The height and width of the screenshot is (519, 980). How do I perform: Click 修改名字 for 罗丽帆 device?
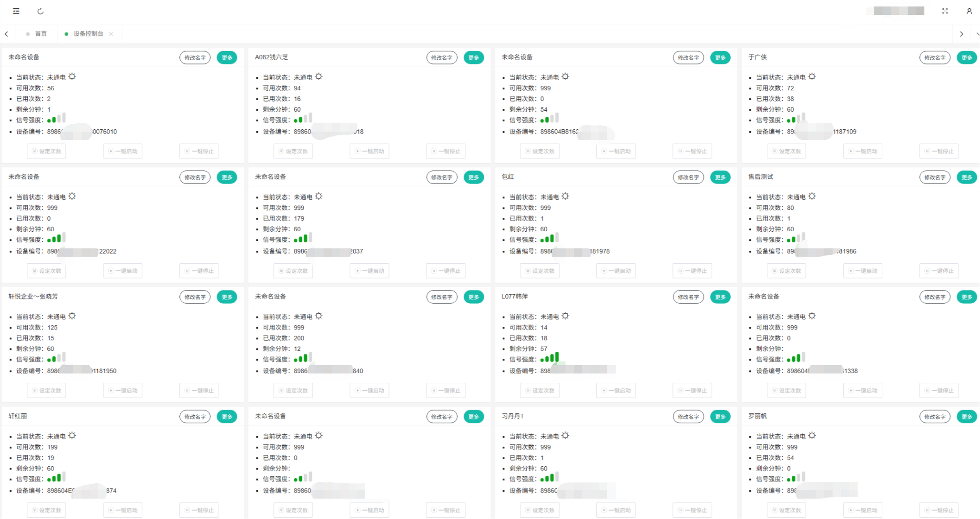pyautogui.click(x=935, y=417)
